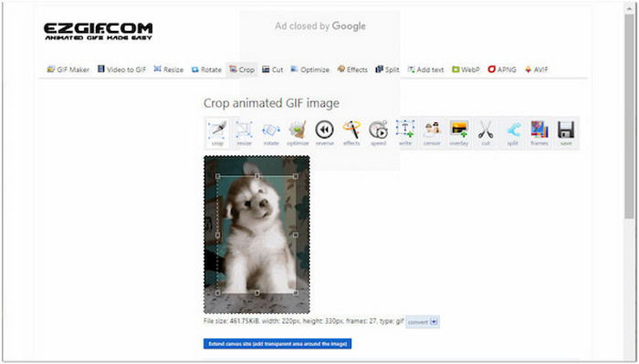Open the Effects navigation item
This screenshot has width=639, height=364.
point(352,69)
